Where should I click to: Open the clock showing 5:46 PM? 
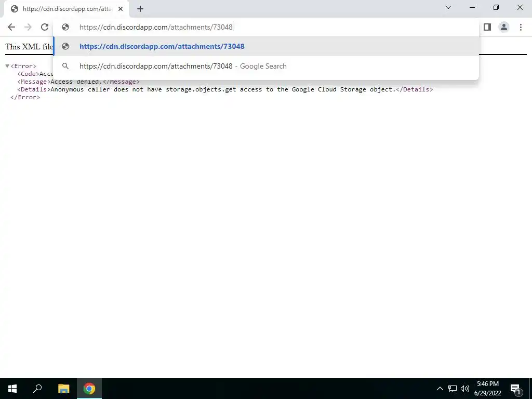[487, 389]
